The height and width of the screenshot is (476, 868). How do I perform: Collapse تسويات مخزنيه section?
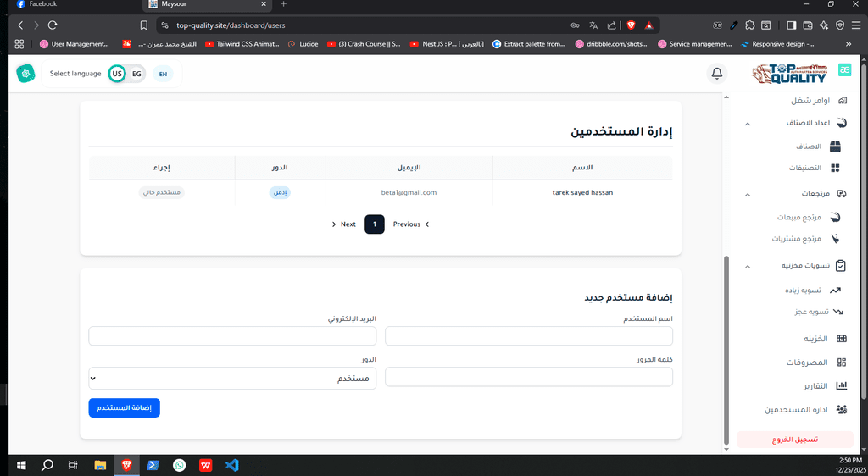748,267
